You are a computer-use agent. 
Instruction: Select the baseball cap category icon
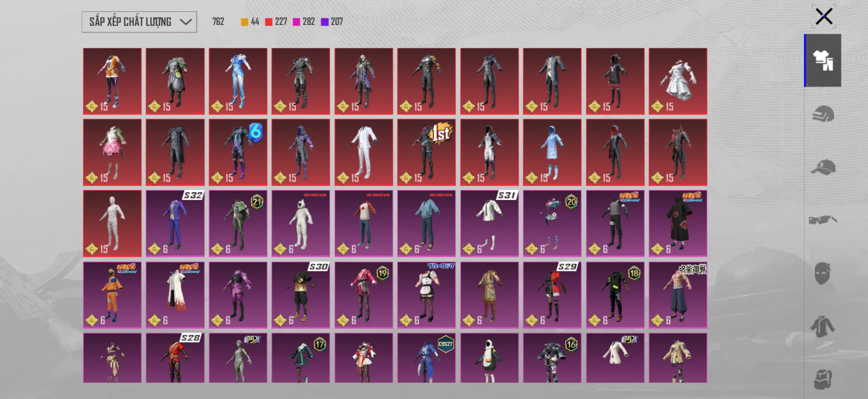pos(823,167)
